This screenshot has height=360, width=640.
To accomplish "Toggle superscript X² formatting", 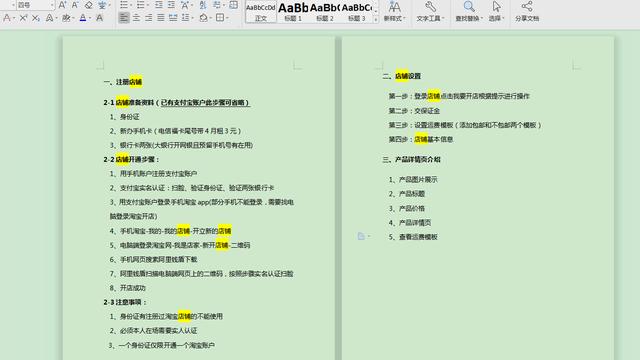I will point(23,18).
